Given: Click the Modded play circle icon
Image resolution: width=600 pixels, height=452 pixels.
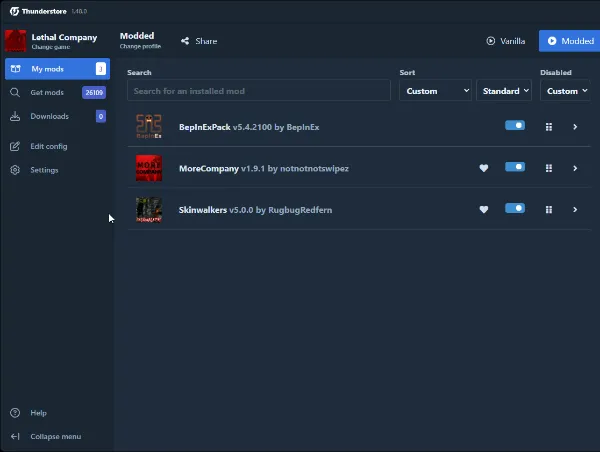Looking at the screenshot, I should click(552, 41).
